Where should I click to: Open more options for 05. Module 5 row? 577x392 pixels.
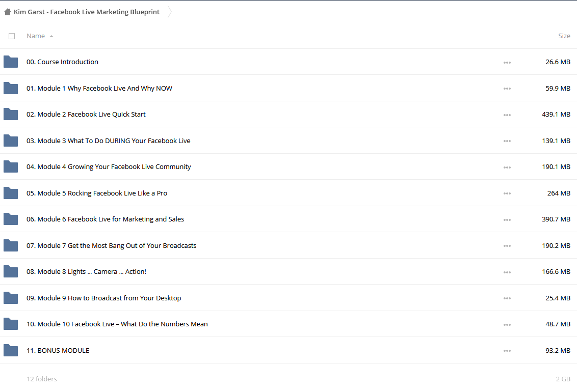[x=507, y=193]
